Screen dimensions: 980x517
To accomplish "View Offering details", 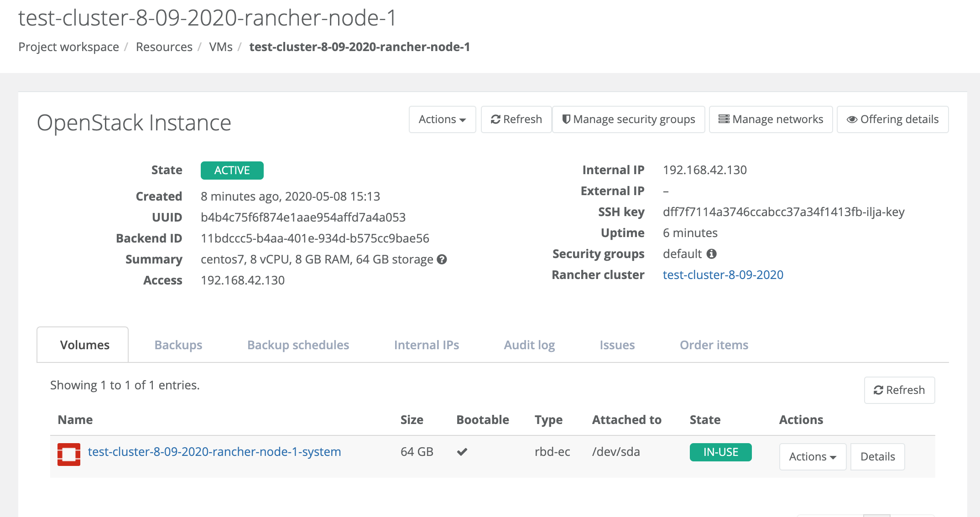I will pos(892,119).
